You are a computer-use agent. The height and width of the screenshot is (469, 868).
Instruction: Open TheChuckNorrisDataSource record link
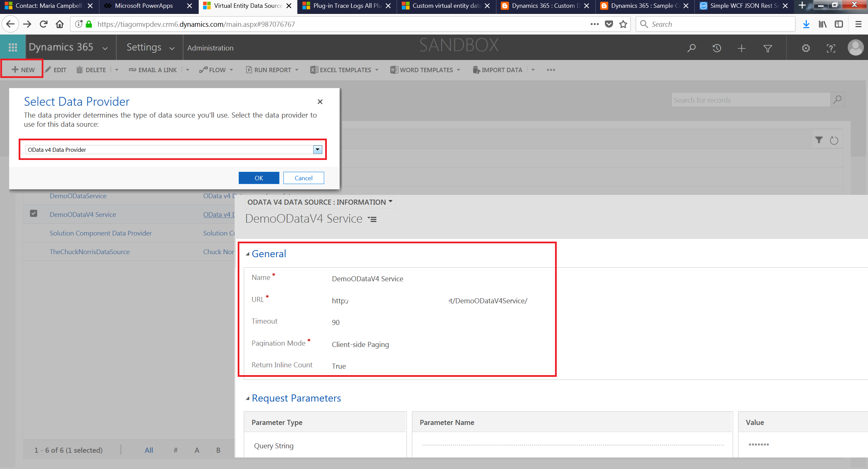pos(90,252)
